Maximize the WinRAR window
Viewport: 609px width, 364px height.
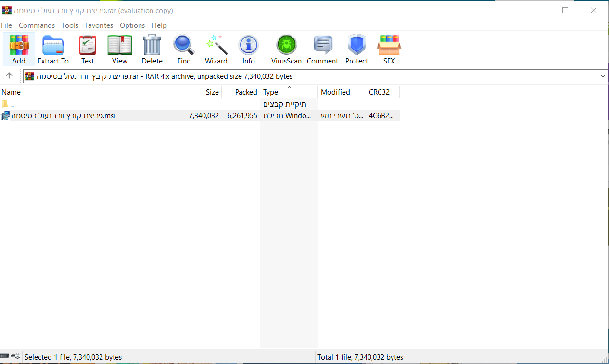point(565,10)
